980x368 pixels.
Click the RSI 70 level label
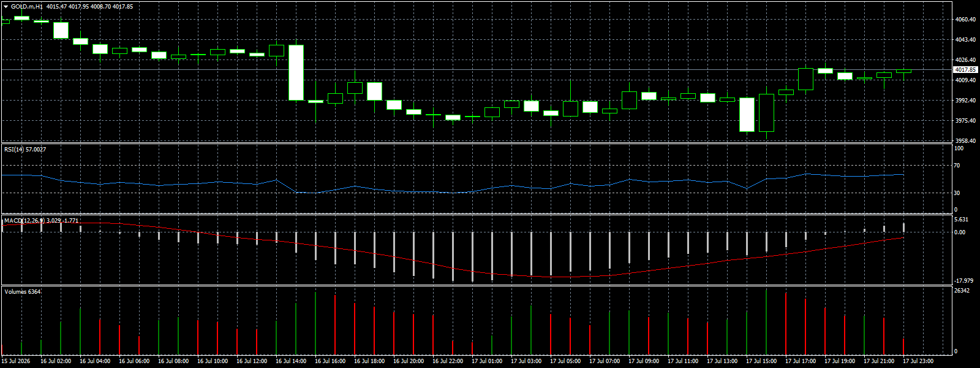(957, 166)
